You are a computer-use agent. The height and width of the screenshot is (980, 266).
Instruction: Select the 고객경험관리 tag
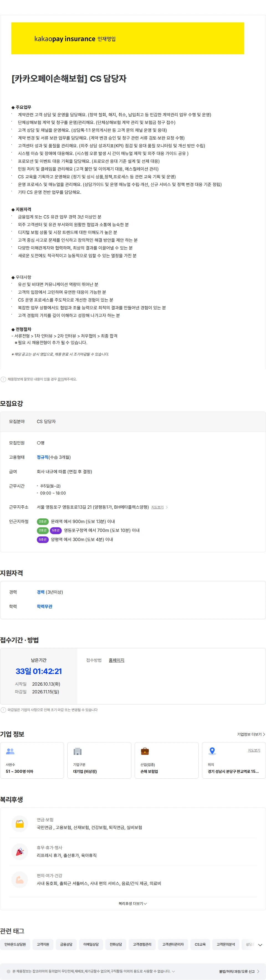142,944
